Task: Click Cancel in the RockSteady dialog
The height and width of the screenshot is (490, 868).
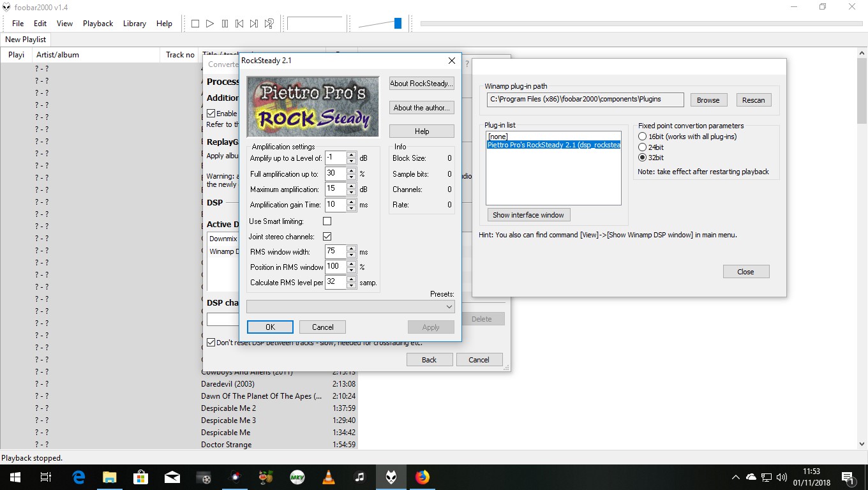Action: point(323,327)
